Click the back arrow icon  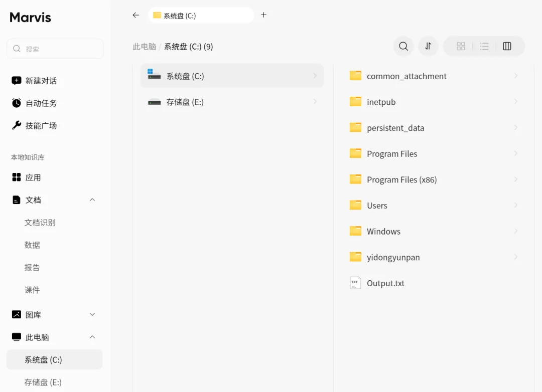(x=136, y=15)
